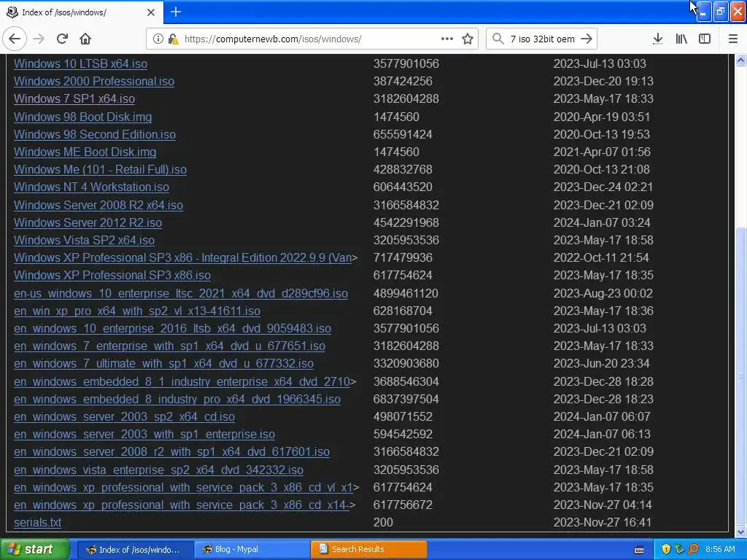
Task: Download en_windows_server_2008_r2_with_sp1 iso
Action: click(171, 452)
